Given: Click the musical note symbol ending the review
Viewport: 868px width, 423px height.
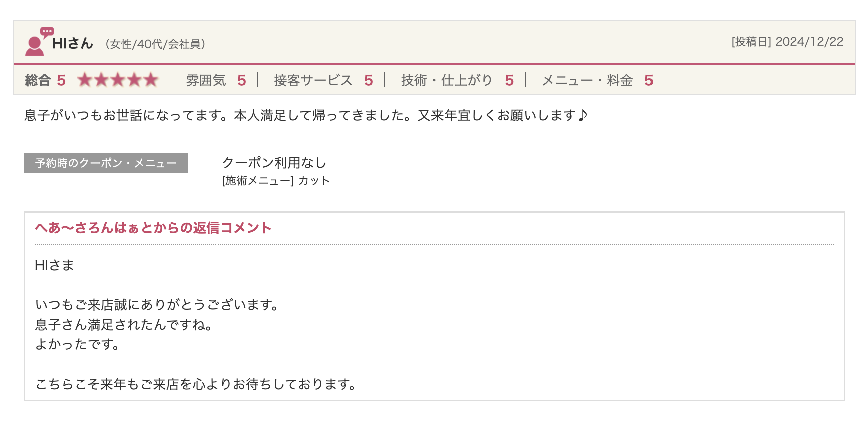Looking at the screenshot, I should click(x=582, y=115).
